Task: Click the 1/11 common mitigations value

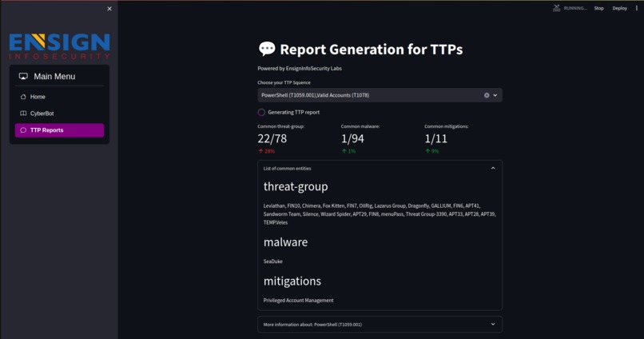Action: 435,139
